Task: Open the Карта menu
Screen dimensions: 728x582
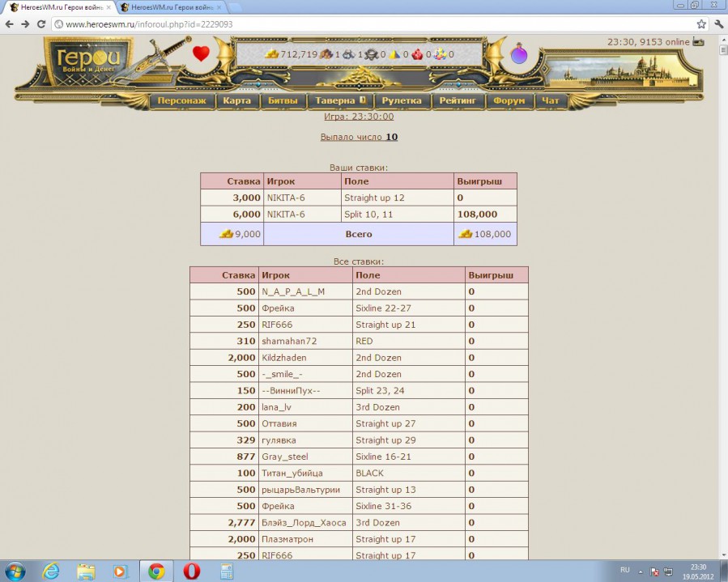Action: 236,100
